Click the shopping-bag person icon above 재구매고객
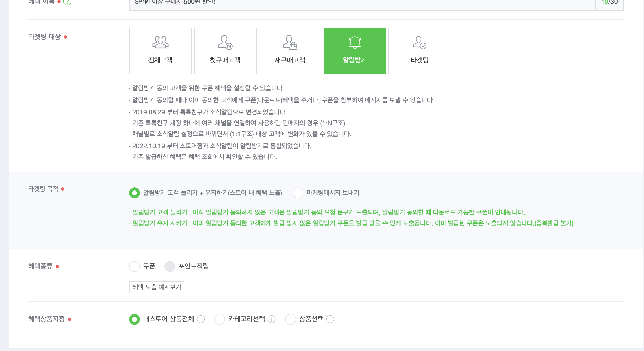This screenshot has height=351, width=644. (290, 42)
